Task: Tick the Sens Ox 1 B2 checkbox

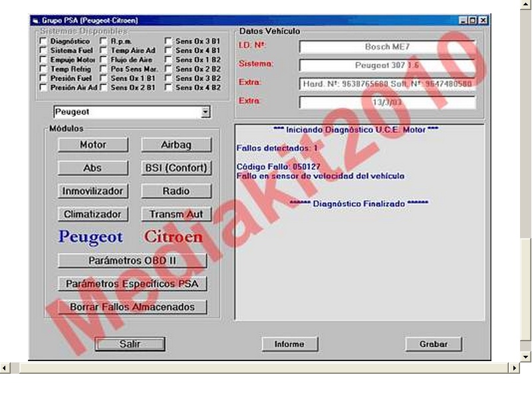Action: 168,60
